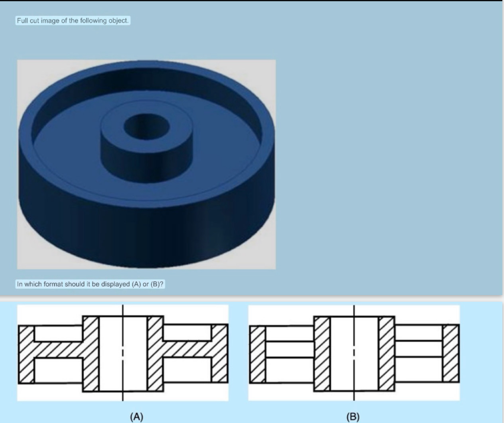504x423 pixels.
Task: Click the (A) label under the left diagram
Action: pos(137,417)
